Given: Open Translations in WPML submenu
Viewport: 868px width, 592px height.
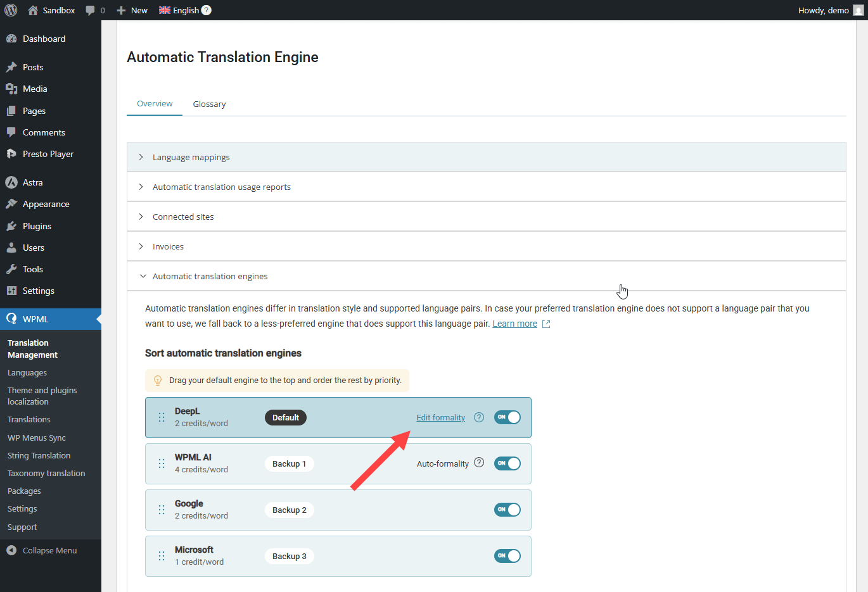Looking at the screenshot, I should (x=29, y=419).
